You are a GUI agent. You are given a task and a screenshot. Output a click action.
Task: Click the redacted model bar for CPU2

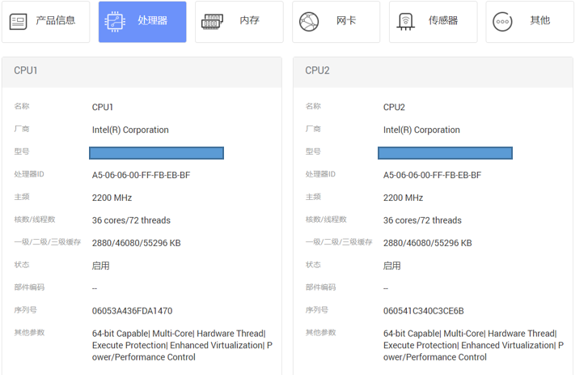point(445,153)
